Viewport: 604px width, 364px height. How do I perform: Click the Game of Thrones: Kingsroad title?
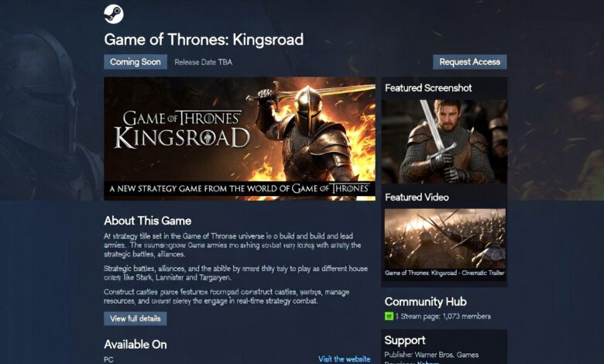click(x=204, y=39)
